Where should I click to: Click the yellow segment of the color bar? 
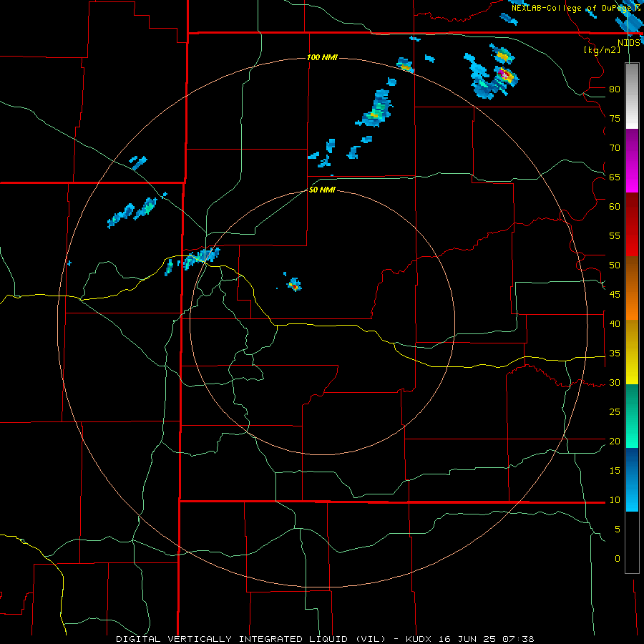pyautogui.click(x=632, y=352)
